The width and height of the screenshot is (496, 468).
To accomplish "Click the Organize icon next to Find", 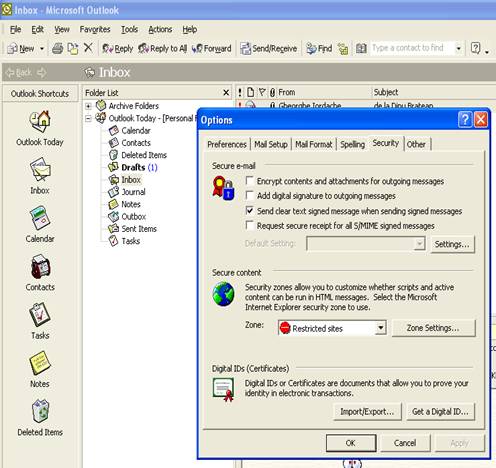I will (343, 49).
